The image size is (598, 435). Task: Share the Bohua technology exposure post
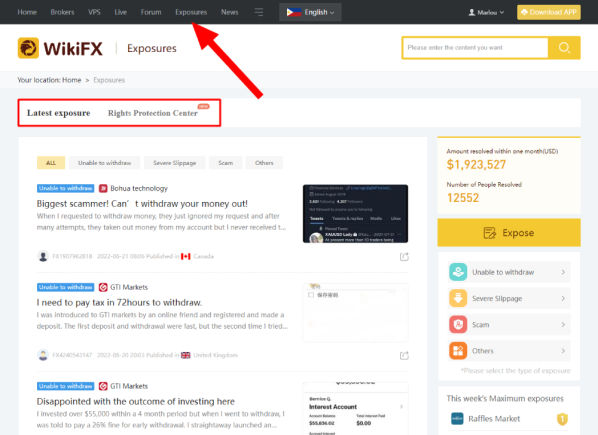click(x=404, y=257)
